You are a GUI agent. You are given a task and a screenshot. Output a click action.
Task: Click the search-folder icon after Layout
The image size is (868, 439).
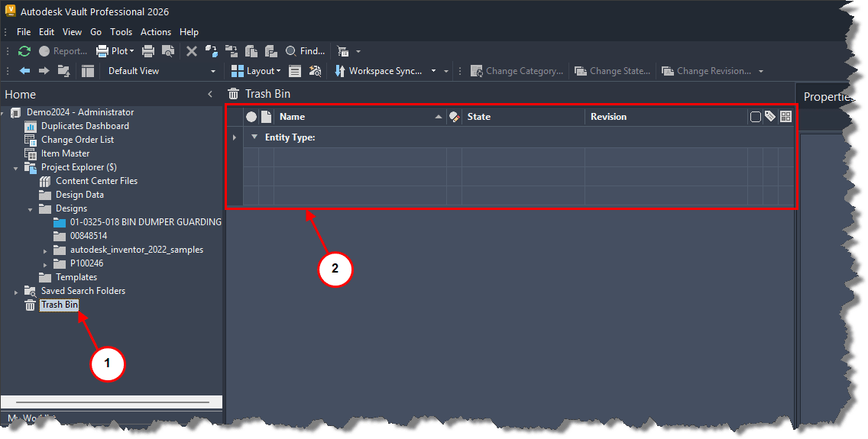click(315, 71)
